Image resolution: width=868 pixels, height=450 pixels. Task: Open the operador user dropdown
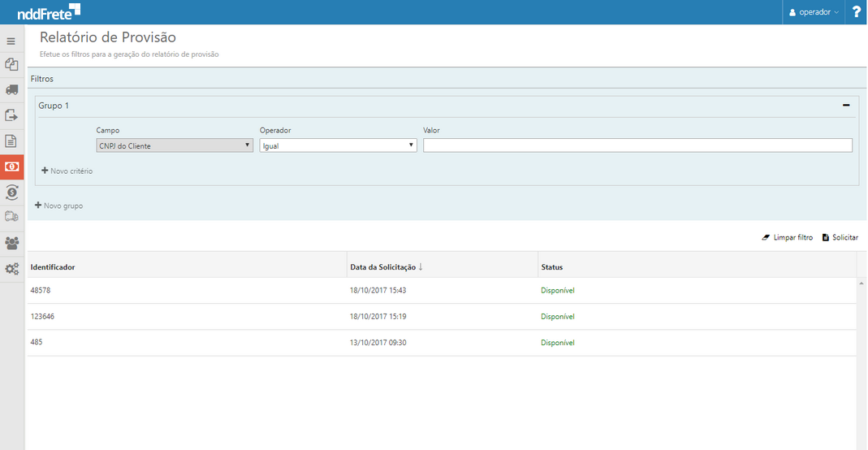pyautogui.click(x=814, y=12)
